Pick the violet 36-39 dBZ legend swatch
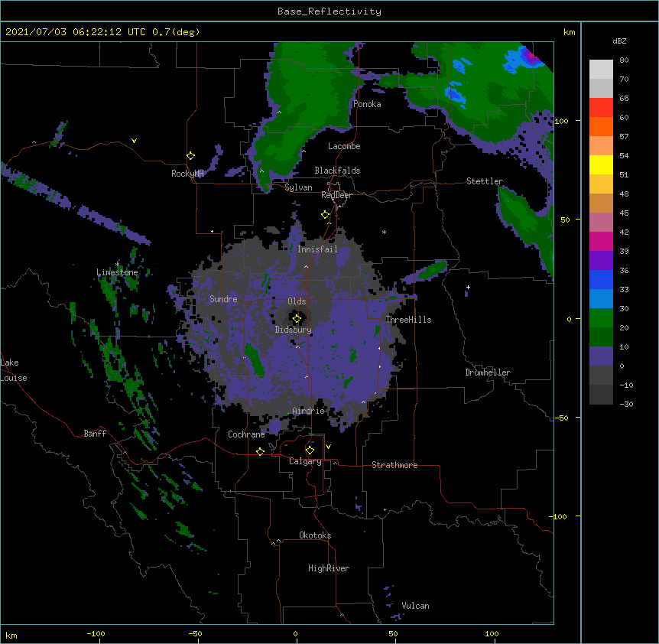 click(x=601, y=261)
